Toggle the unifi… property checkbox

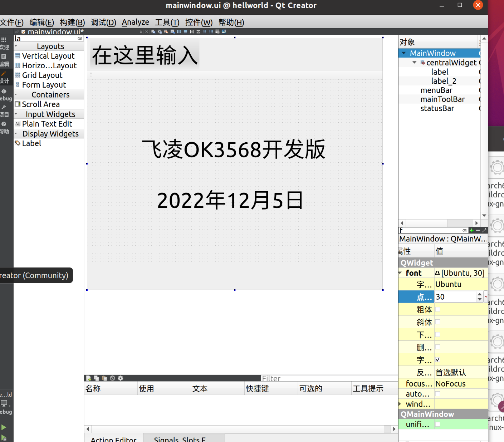438,424
